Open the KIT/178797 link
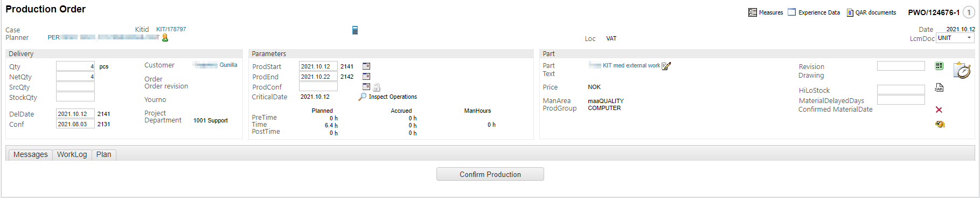This screenshot has height=198, width=980. [171, 29]
